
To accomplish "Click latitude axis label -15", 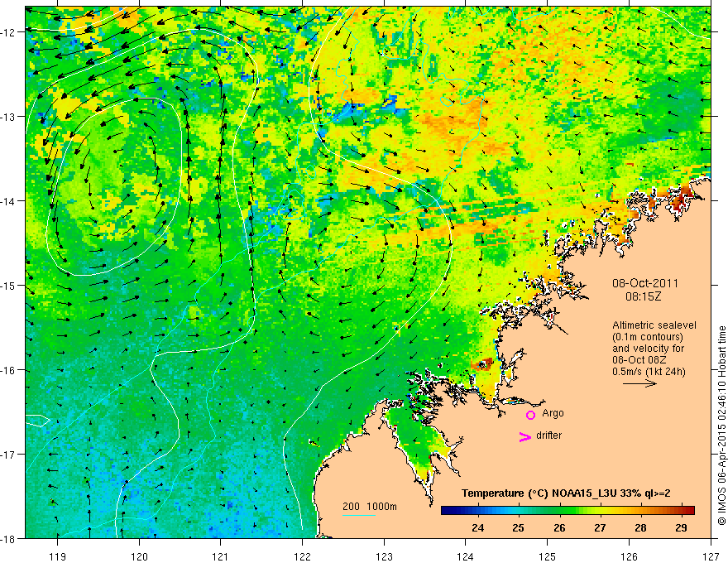I will [9, 285].
